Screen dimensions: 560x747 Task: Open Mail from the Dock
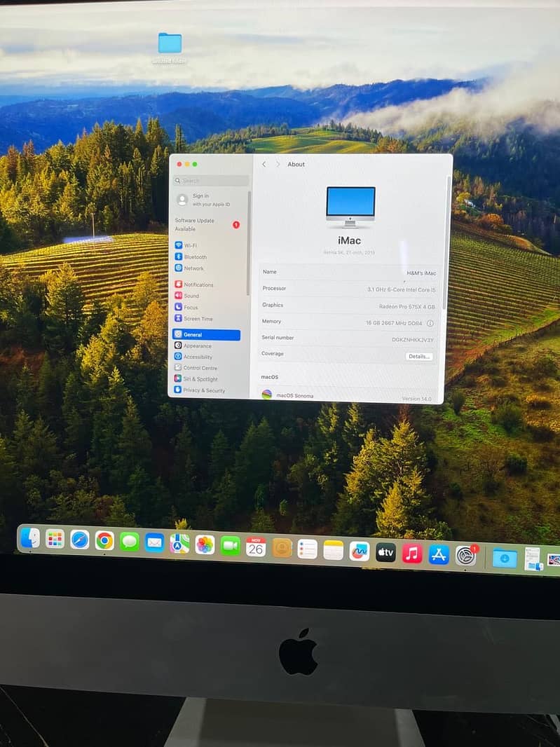point(154,543)
